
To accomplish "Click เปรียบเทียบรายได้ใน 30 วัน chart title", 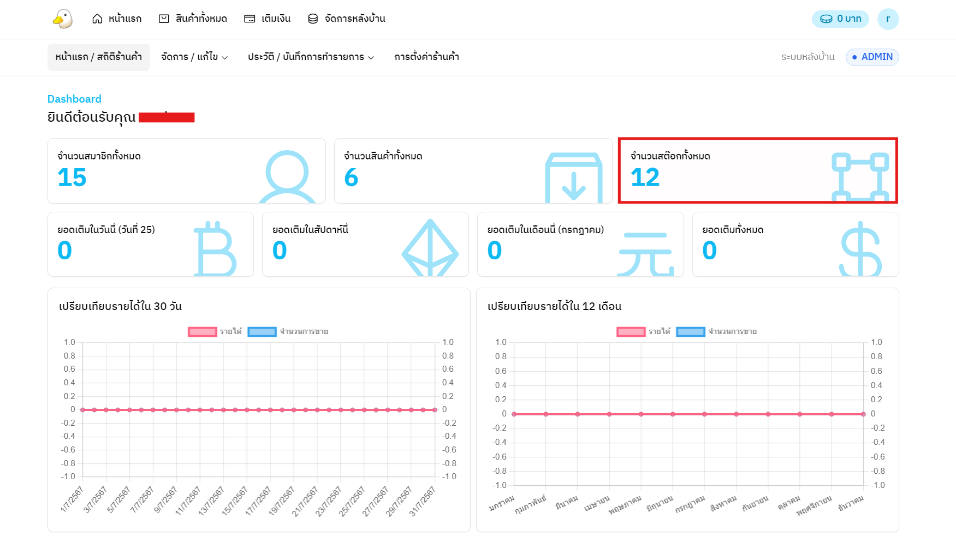I will click(x=120, y=306).
